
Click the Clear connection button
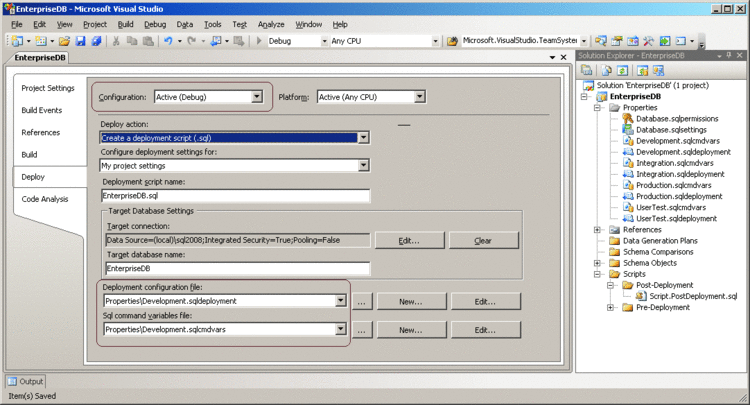pos(484,241)
